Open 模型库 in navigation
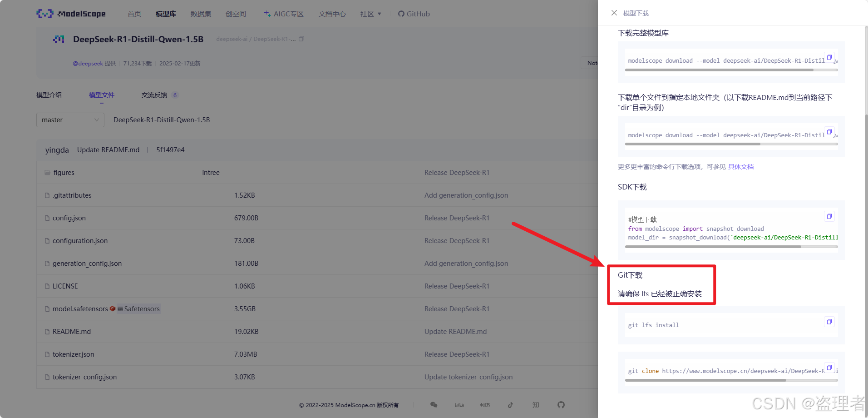Image resolution: width=868 pixels, height=418 pixels. (166, 14)
